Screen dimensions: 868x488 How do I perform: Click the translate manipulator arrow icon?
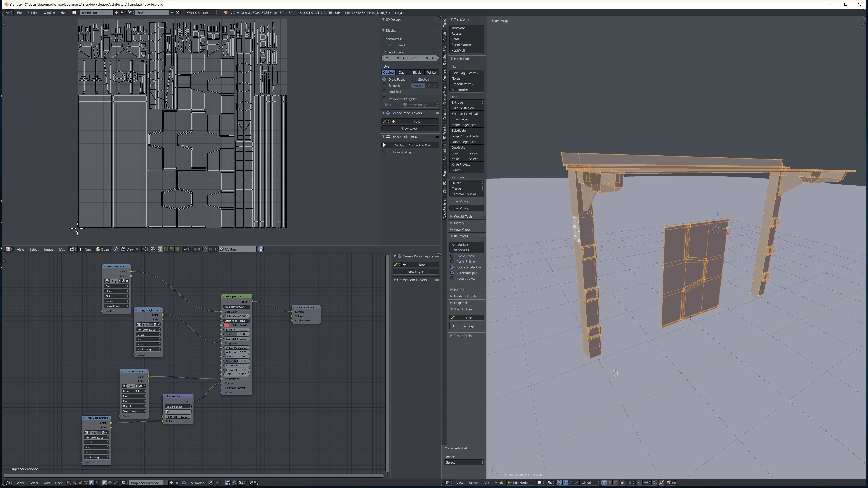click(x=565, y=483)
